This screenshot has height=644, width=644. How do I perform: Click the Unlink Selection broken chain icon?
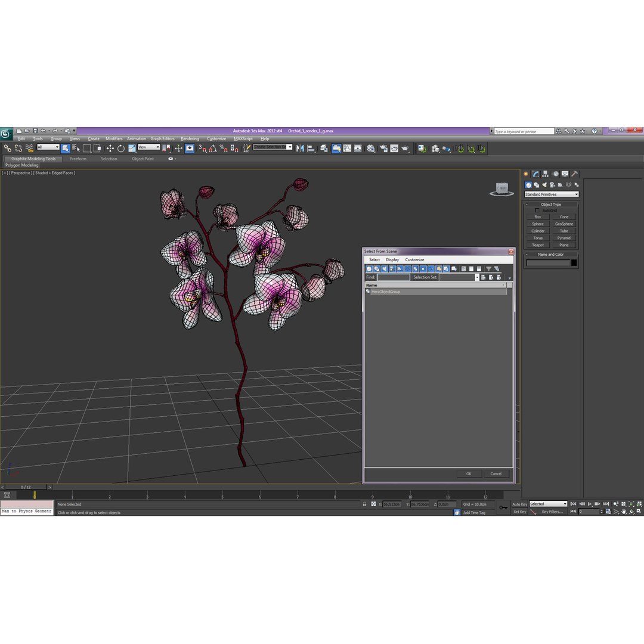tap(18, 148)
